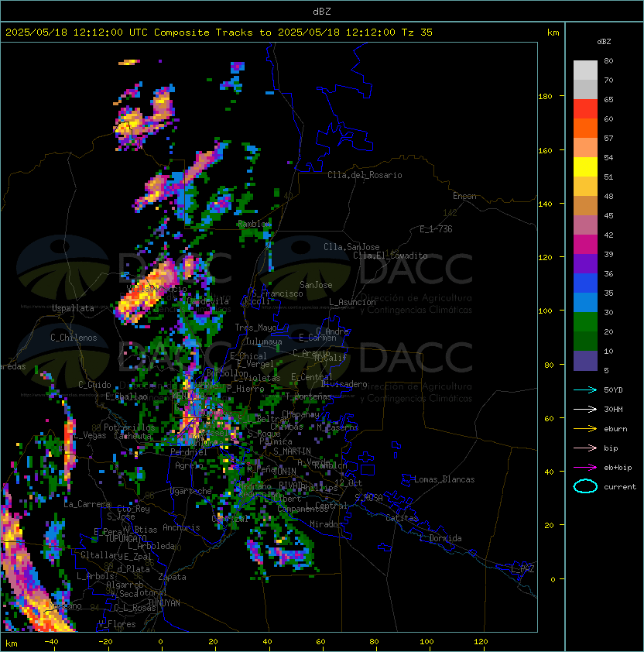Pick the slate 5-10 dBZ swatch
The height and width of the screenshot is (652, 644).
(585, 361)
